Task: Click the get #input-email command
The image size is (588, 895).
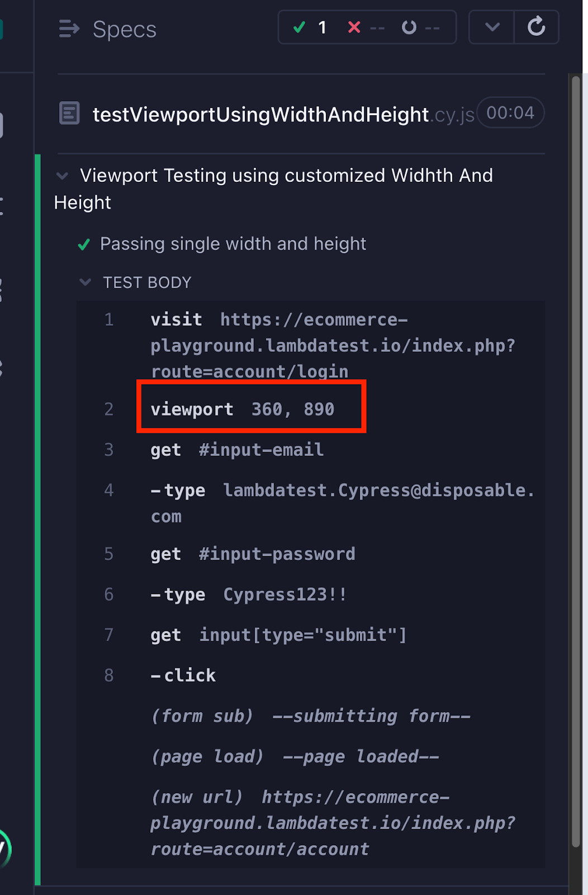Action: click(x=236, y=450)
